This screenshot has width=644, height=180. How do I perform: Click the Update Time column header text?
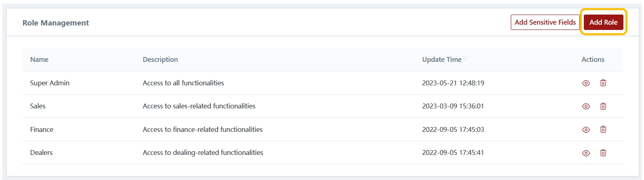pos(441,59)
